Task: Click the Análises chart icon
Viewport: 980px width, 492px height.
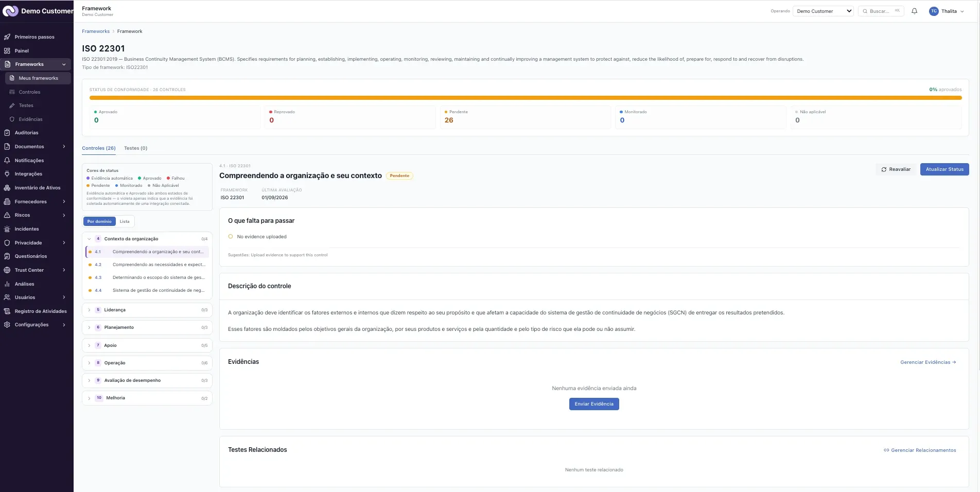Action: click(x=7, y=284)
